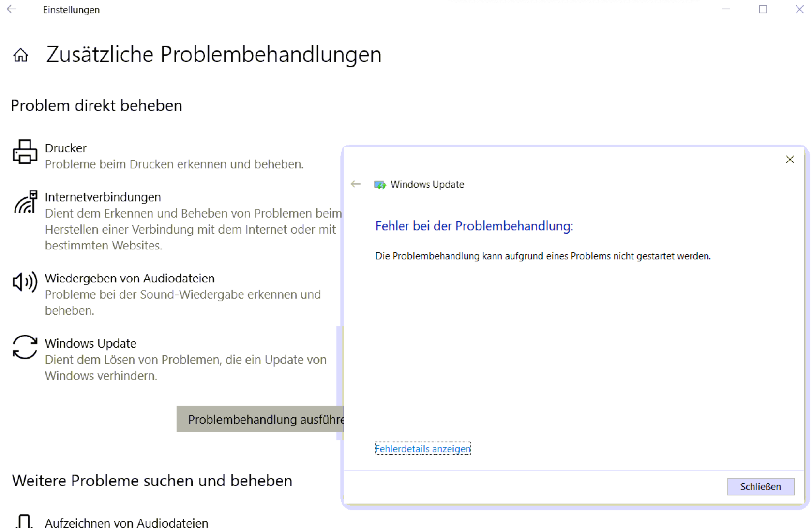Go back using the Einstellungen back arrow
This screenshot has height=528, width=812.
coord(12,9)
